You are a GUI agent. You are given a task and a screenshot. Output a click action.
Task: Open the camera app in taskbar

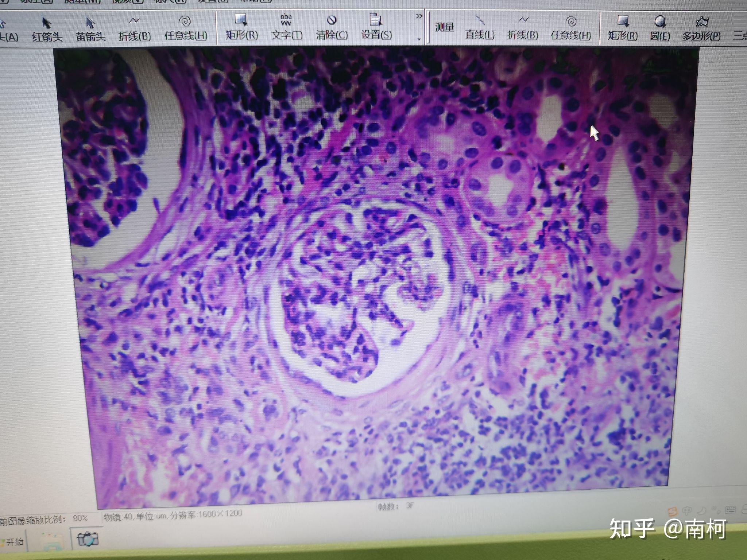[x=88, y=539]
